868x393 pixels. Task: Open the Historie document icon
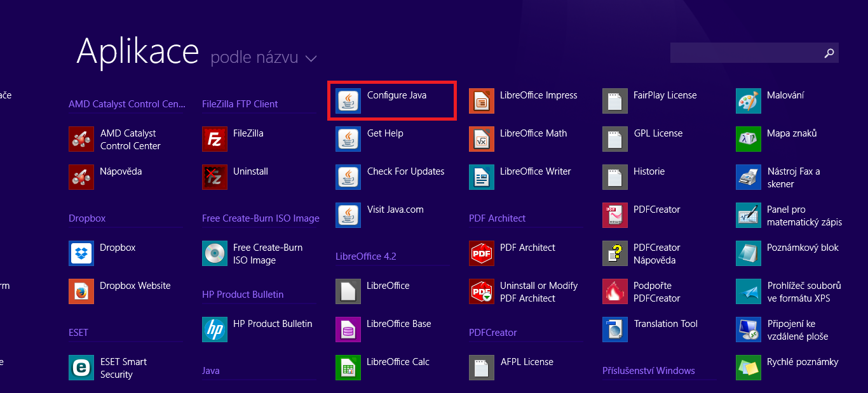[x=615, y=177]
